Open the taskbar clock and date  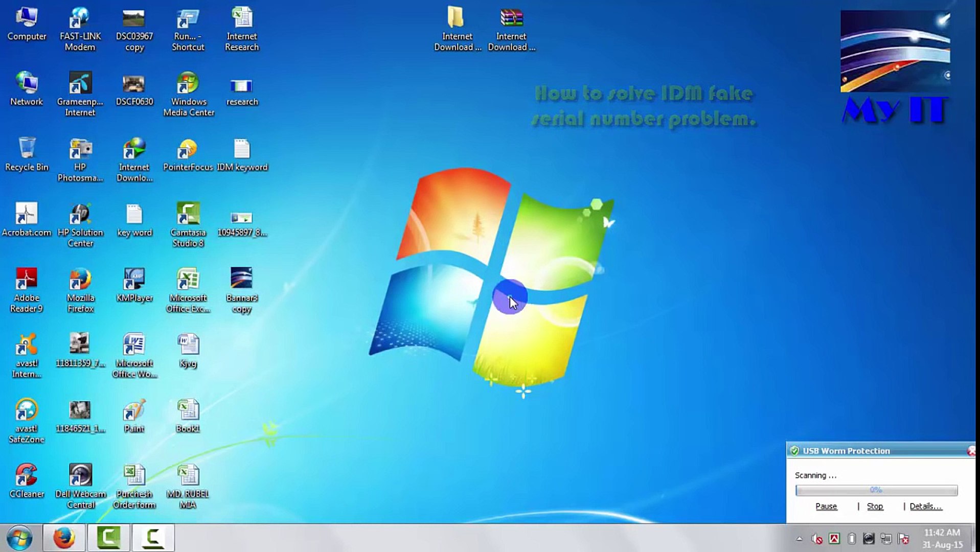(x=942, y=538)
